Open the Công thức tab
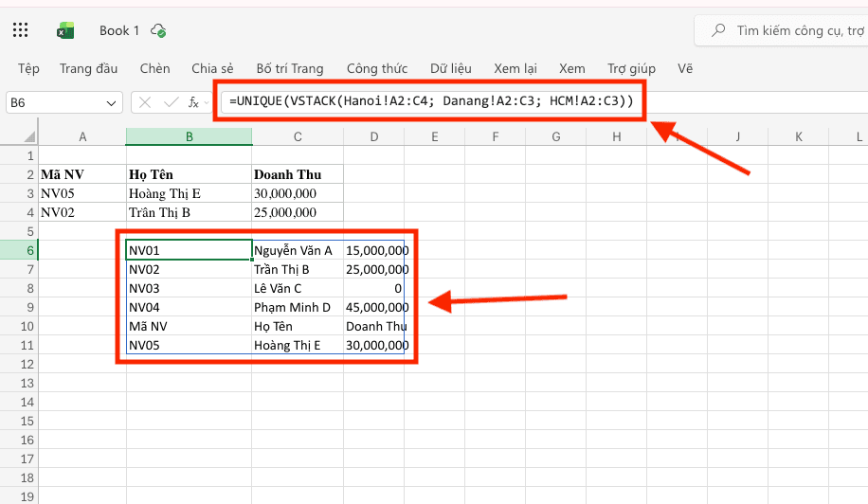Screen dimensions: 868x504 pos(377,68)
